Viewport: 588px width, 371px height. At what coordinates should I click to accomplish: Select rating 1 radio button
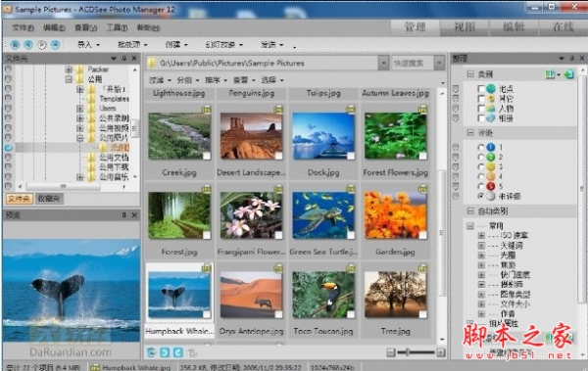tap(481, 147)
